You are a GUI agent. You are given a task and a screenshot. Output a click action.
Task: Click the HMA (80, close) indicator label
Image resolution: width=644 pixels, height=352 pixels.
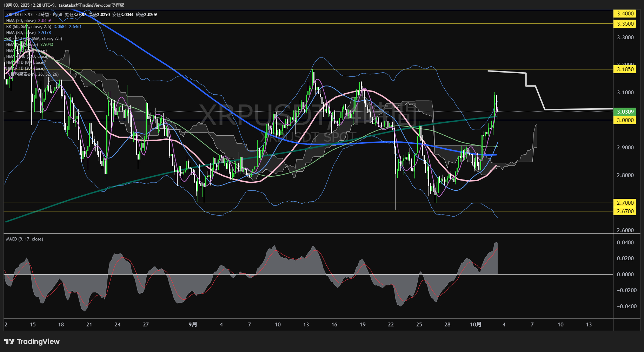pos(21,33)
